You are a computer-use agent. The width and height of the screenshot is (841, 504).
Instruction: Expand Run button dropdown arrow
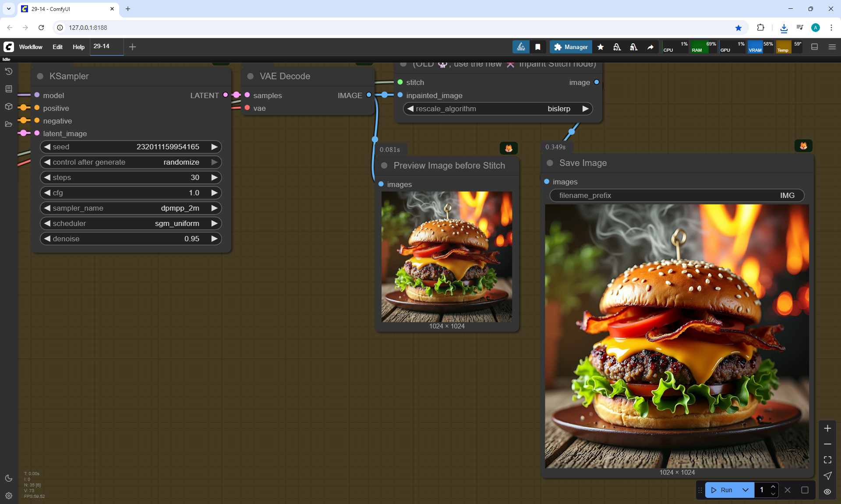point(746,490)
